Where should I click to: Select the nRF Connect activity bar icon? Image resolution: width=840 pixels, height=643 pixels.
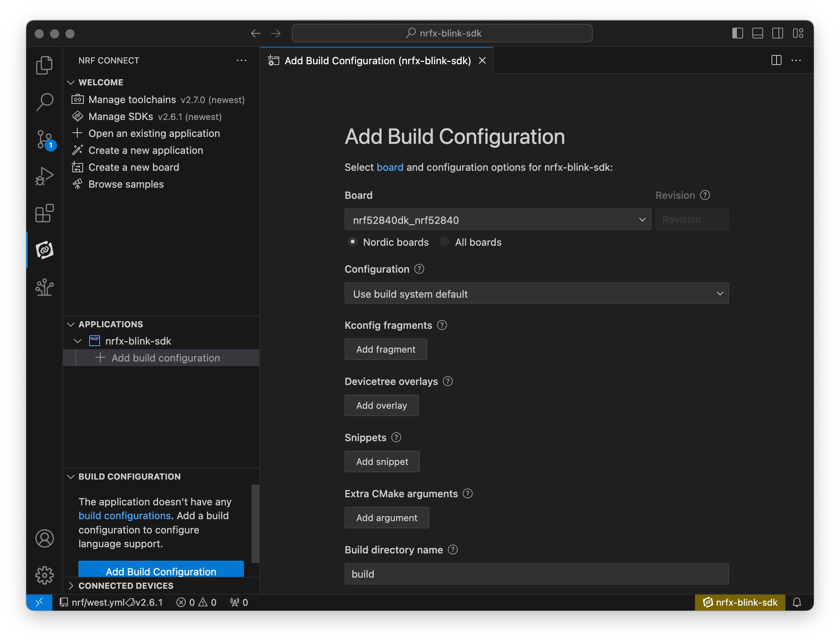(x=44, y=250)
